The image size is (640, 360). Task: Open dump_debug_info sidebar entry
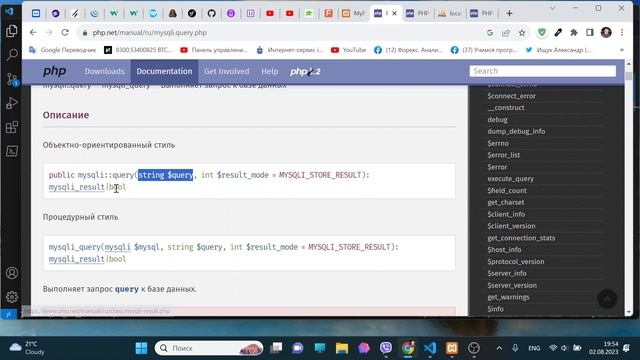pos(516,131)
